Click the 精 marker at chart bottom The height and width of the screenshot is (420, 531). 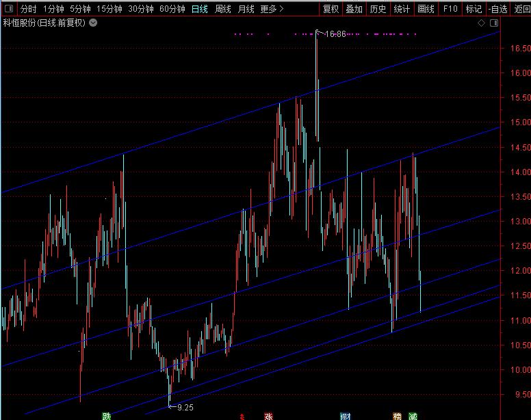pos(397,415)
